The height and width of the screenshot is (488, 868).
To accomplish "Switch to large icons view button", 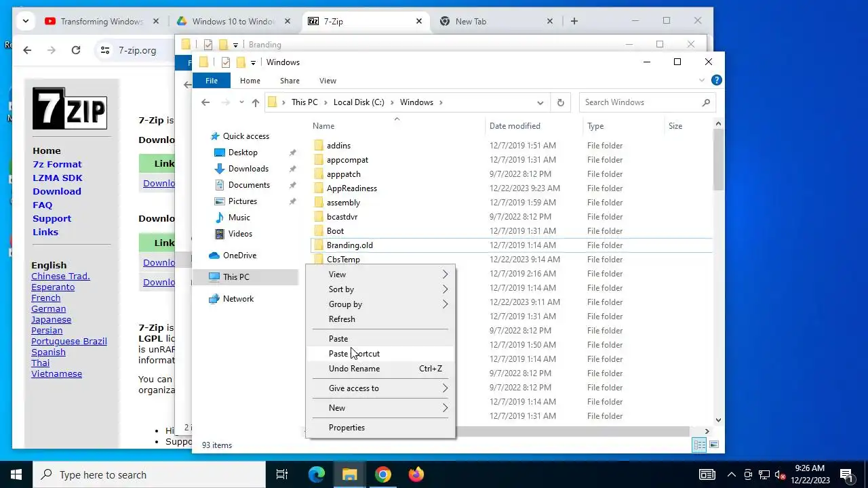I will tap(714, 445).
